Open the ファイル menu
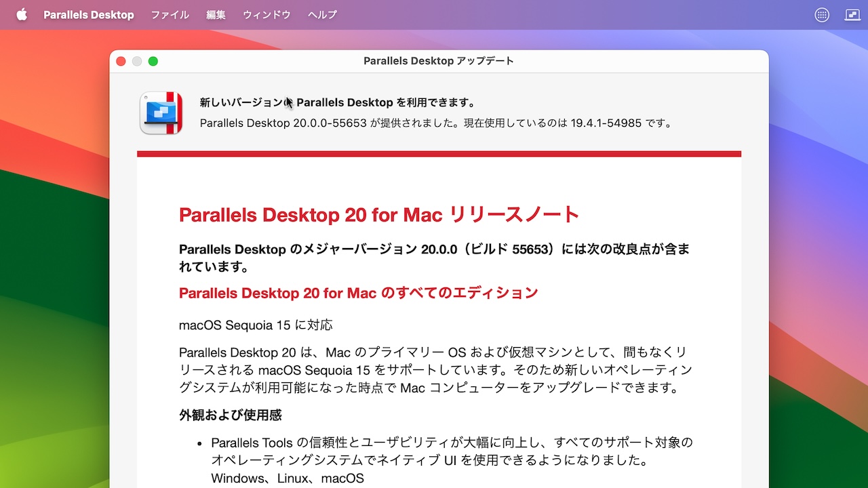The image size is (868, 488). pos(170,14)
